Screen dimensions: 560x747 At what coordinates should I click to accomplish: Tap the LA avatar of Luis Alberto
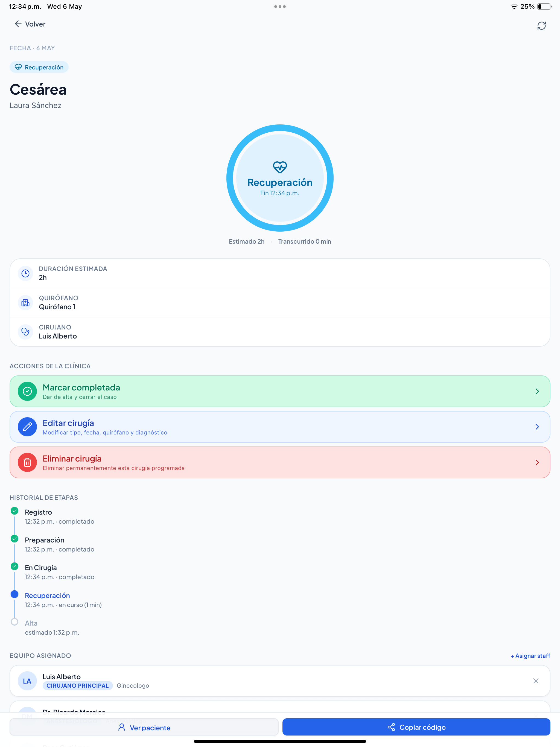coord(27,681)
